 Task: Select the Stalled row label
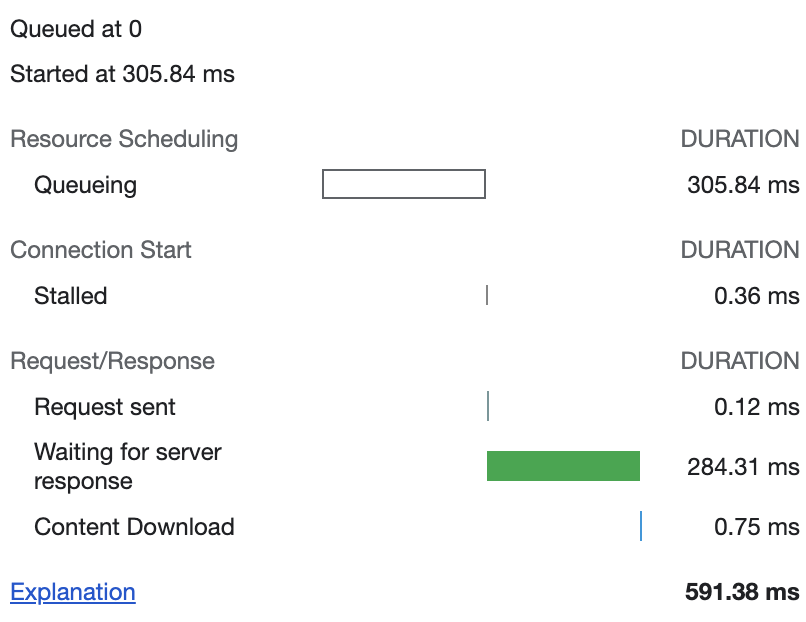click(x=70, y=295)
